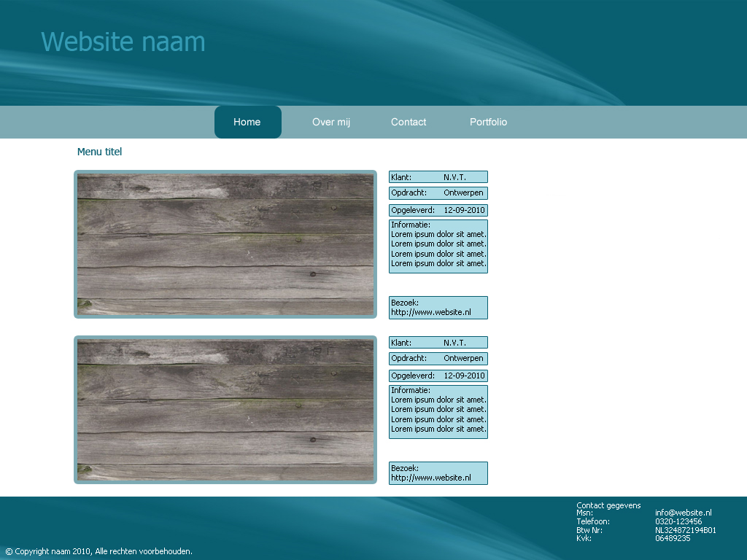
Task: Visit the second project's website.nl link
Action: click(x=431, y=478)
